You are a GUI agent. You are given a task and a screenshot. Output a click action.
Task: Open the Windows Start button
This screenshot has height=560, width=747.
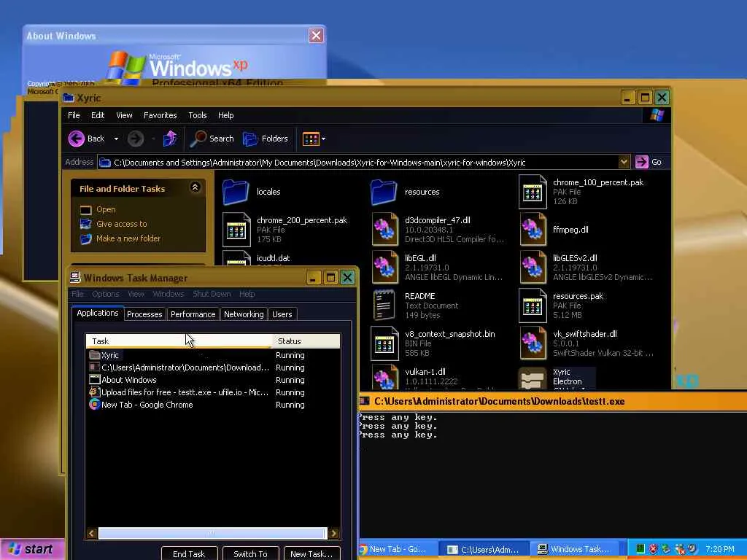coord(31,549)
